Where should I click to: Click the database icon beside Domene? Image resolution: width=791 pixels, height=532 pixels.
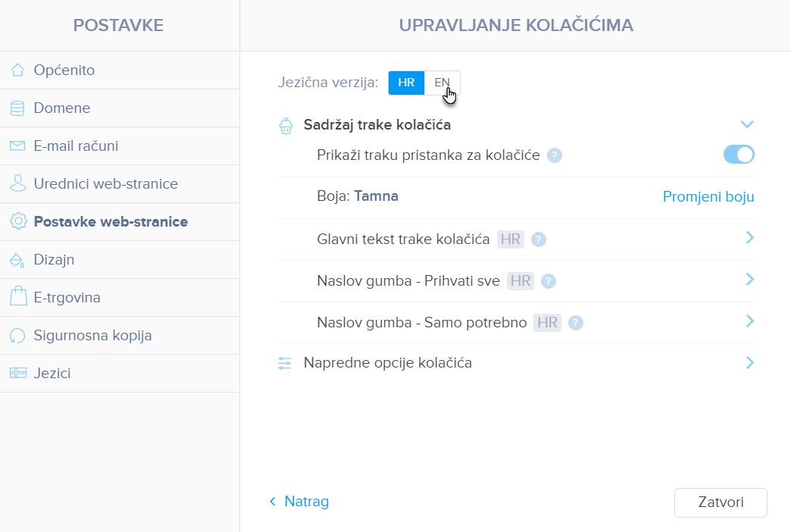click(17, 108)
